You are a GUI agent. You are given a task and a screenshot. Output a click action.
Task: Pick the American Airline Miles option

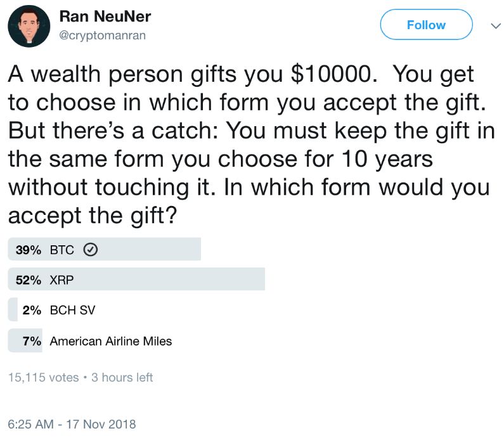[x=110, y=341]
